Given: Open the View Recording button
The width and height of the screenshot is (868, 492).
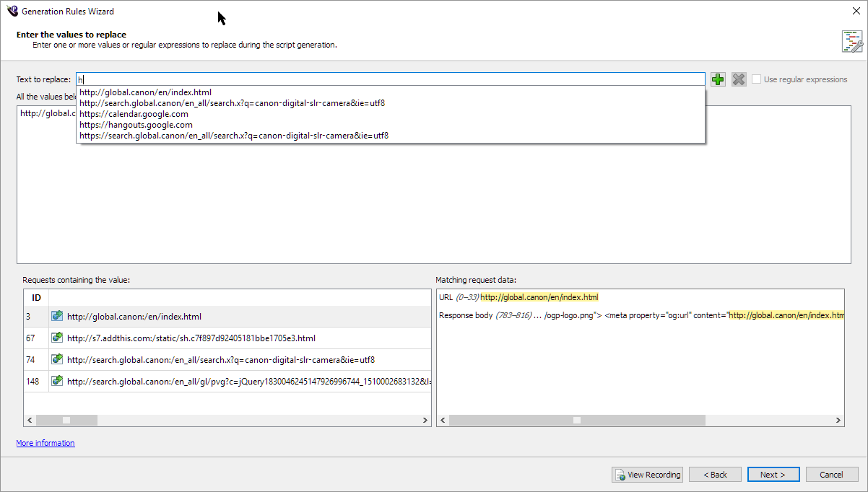Looking at the screenshot, I should pyautogui.click(x=647, y=475).
